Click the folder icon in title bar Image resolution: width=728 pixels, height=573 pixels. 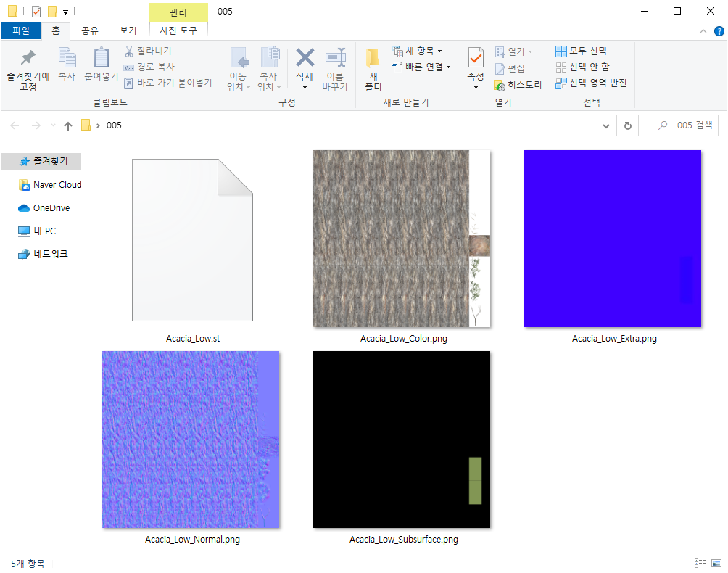[x=12, y=11]
